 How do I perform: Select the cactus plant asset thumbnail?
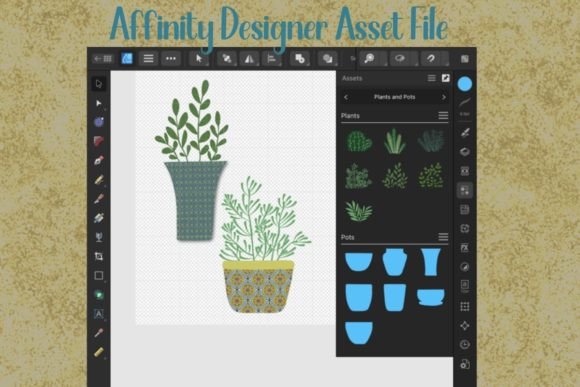click(358, 141)
